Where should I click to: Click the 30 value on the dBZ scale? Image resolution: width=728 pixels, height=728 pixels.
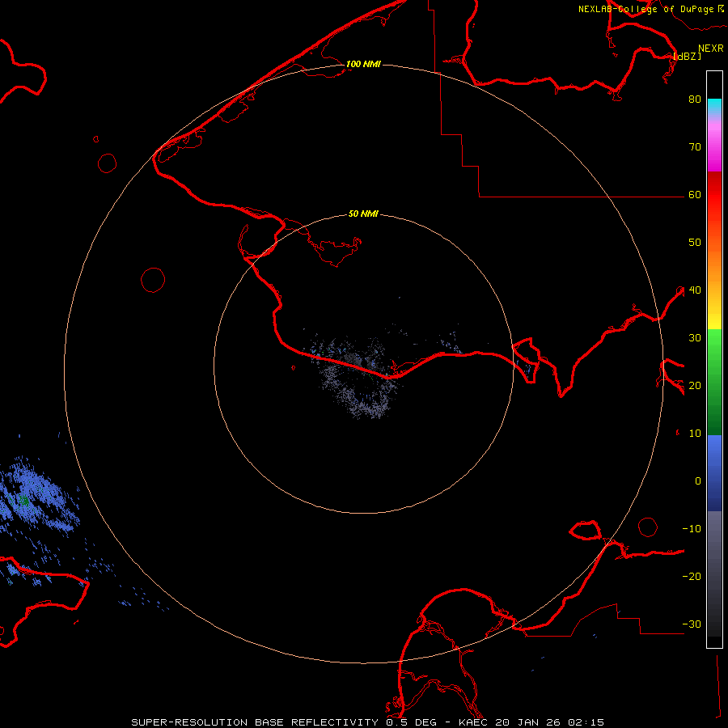coord(695,338)
